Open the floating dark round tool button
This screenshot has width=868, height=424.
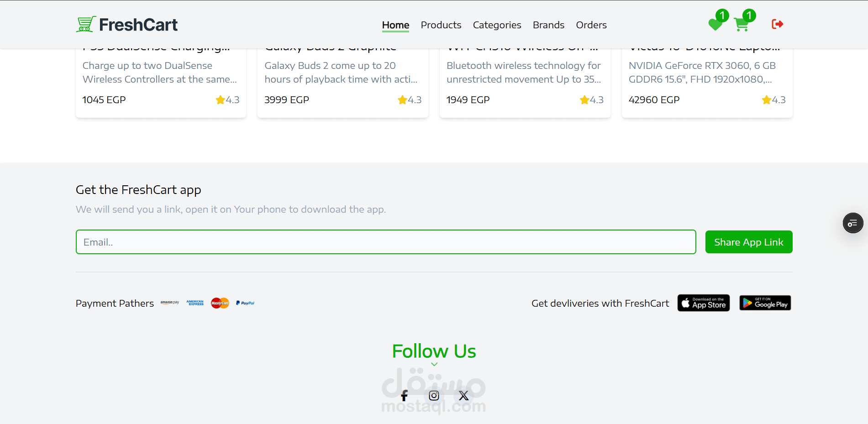tap(852, 223)
